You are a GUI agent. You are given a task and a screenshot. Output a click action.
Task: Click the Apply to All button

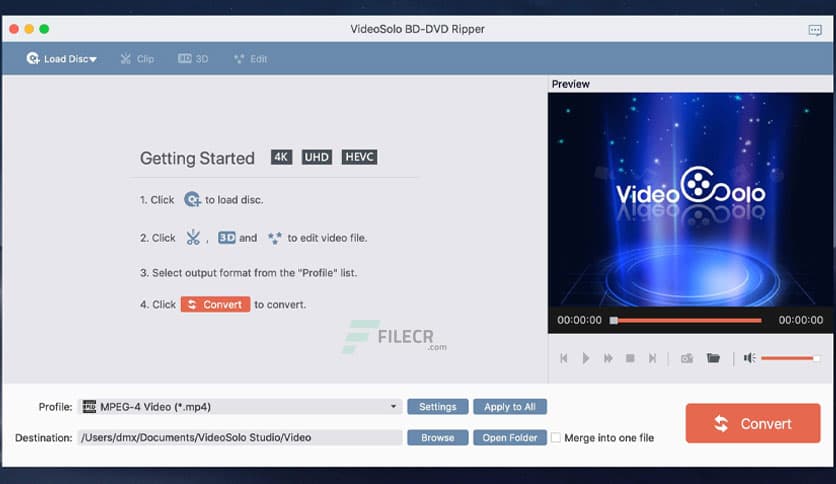tap(510, 407)
